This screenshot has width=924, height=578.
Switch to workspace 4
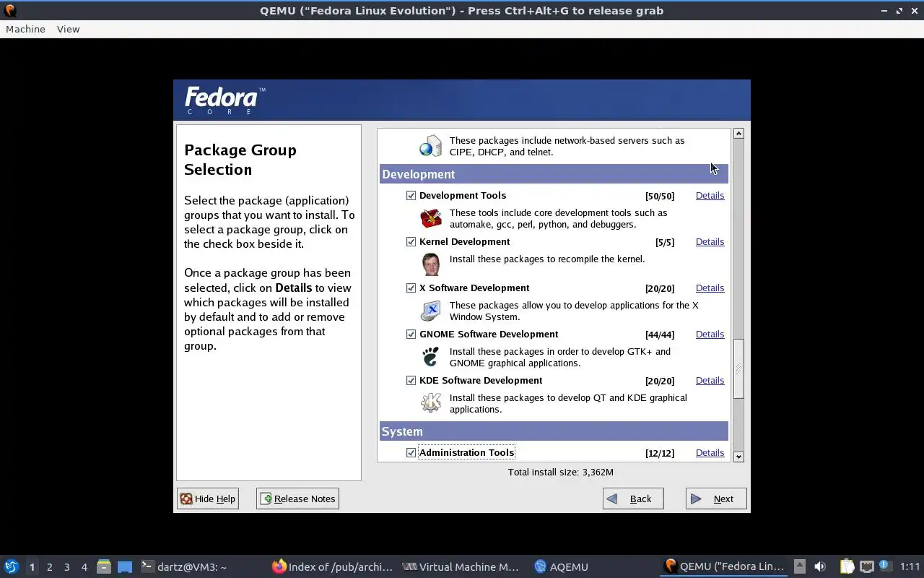(x=84, y=567)
